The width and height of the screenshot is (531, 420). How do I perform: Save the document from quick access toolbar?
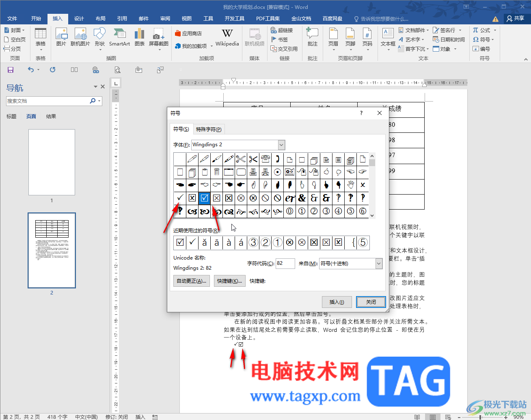(11, 70)
